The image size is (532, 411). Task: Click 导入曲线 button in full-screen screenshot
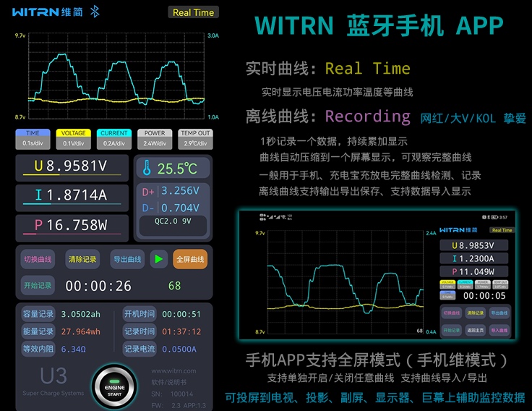pos(499,330)
